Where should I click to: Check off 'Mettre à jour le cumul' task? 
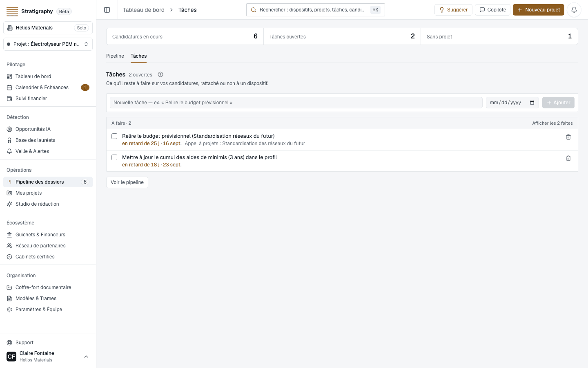point(114,157)
